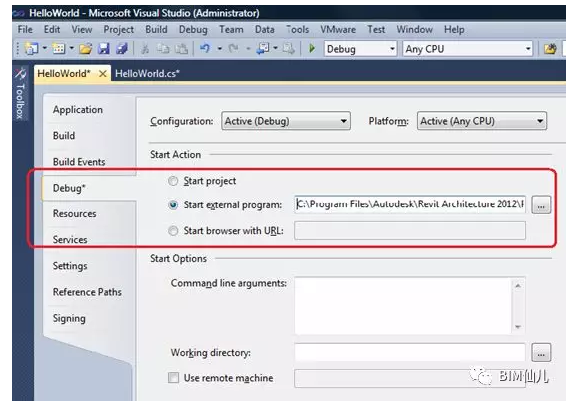The height and width of the screenshot is (406, 575).
Task: Open the Tools menu
Action: click(x=297, y=29)
